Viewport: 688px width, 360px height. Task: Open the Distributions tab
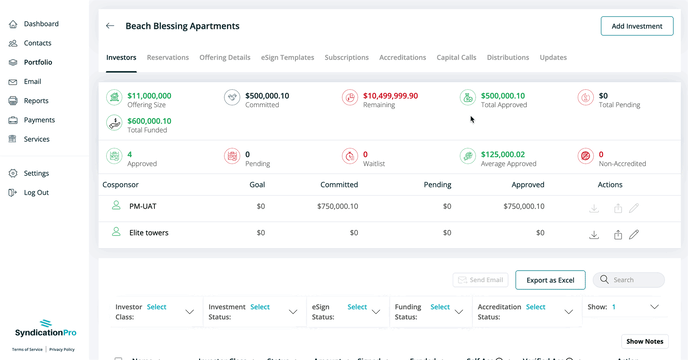(508, 58)
